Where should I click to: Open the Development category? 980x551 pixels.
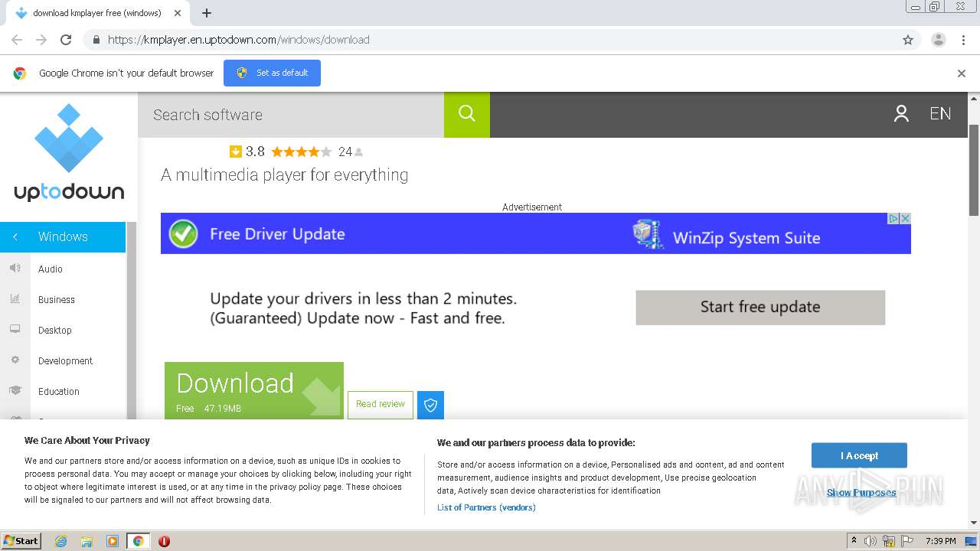pyautogui.click(x=65, y=361)
